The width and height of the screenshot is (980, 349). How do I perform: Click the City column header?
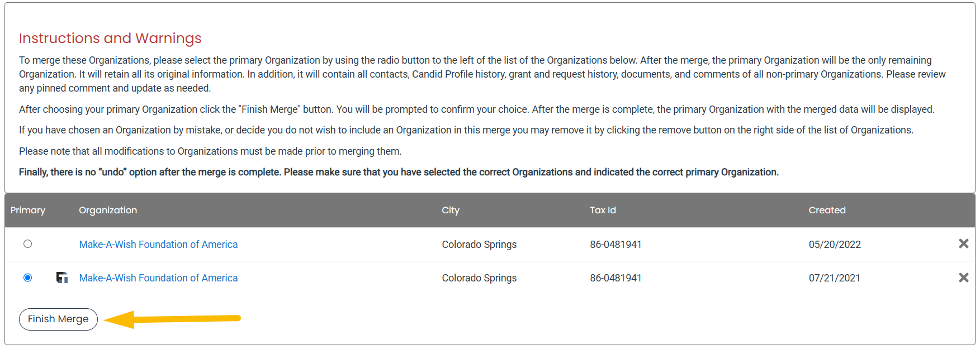pos(451,211)
